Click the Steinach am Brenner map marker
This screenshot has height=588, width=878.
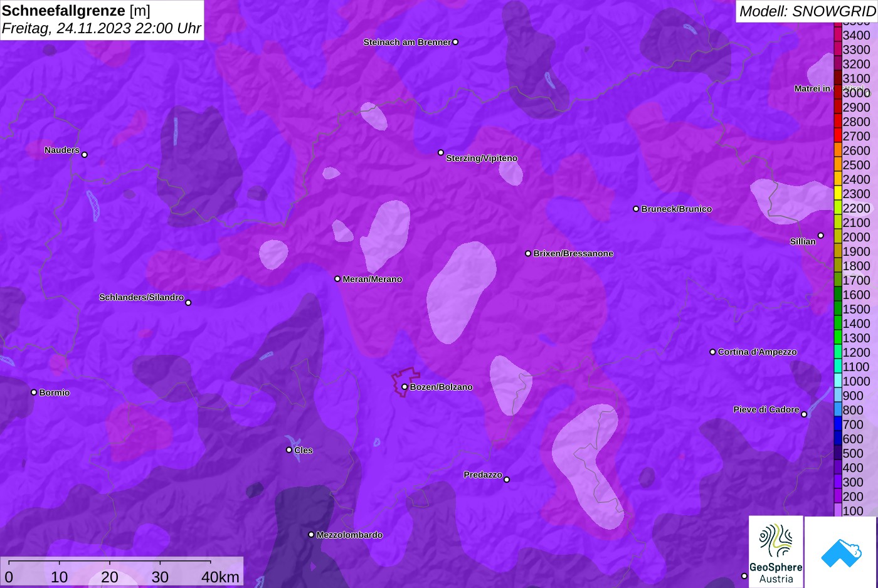[455, 42]
